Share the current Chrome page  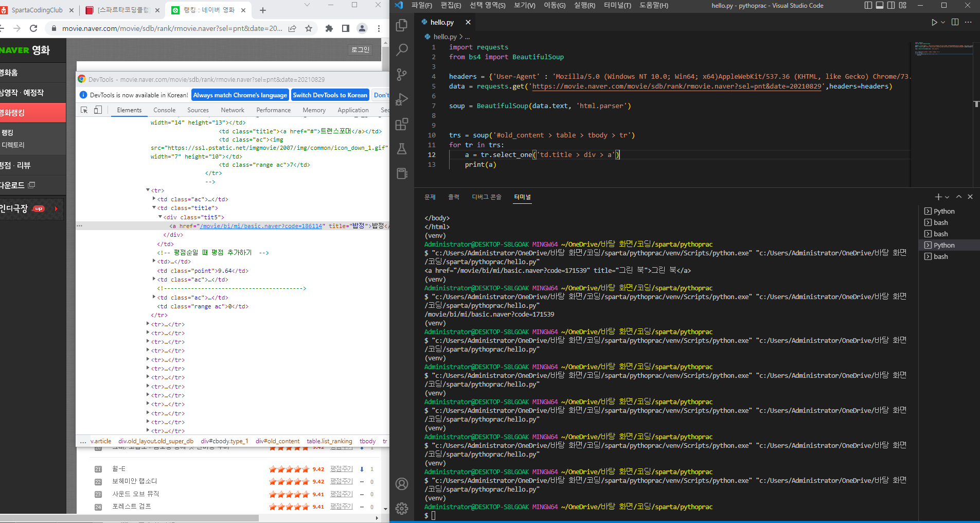[292, 28]
